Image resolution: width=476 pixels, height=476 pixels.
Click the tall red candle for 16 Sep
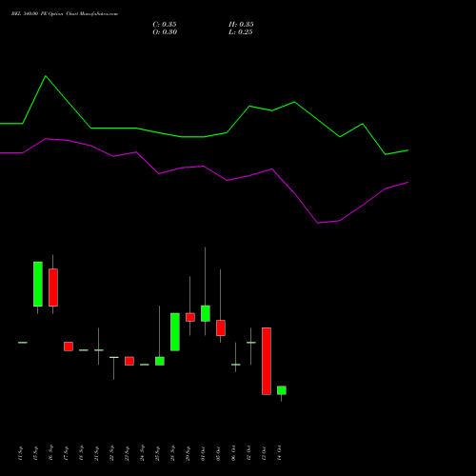pyautogui.click(x=53, y=288)
